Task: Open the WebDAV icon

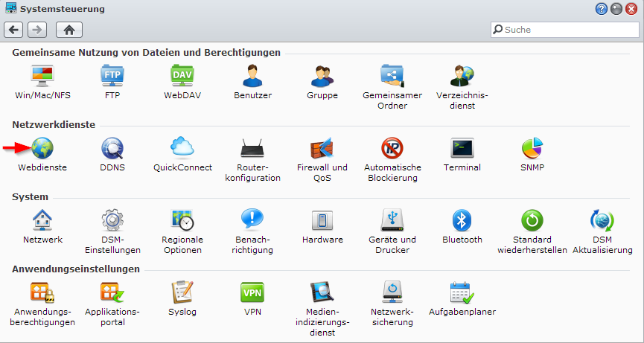Action: [x=182, y=76]
